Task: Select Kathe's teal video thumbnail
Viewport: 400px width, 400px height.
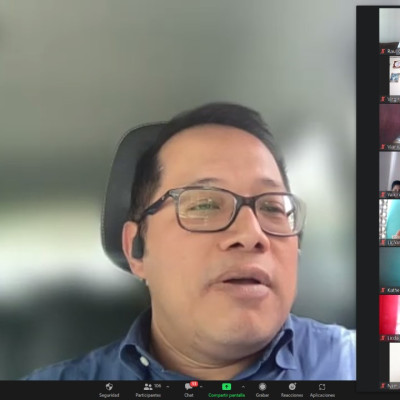Action: (389, 270)
